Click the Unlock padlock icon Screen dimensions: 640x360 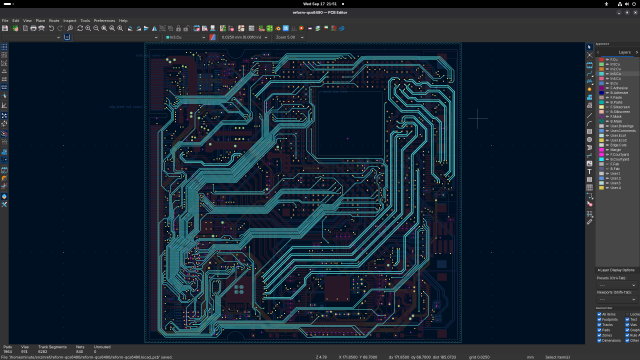click(186, 28)
